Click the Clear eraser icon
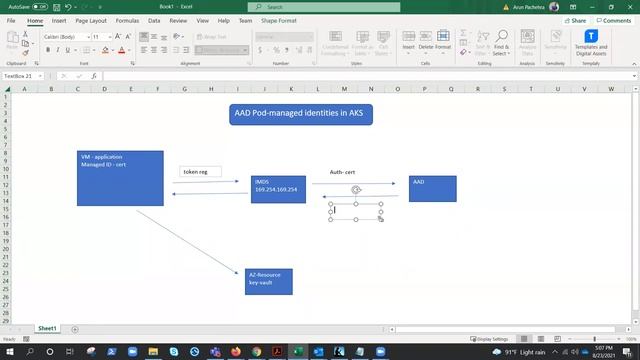The width and height of the screenshot is (640, 360). [463, 52]
